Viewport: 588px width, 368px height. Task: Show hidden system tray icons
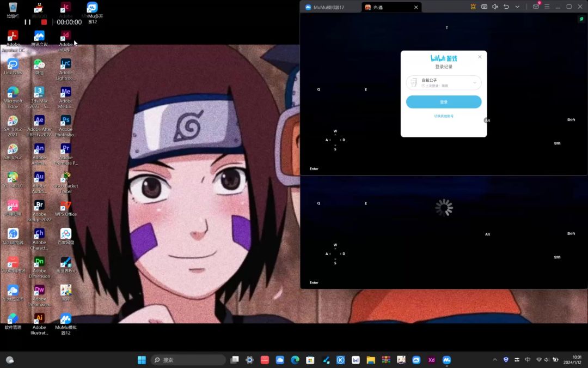tap(495, 360)
